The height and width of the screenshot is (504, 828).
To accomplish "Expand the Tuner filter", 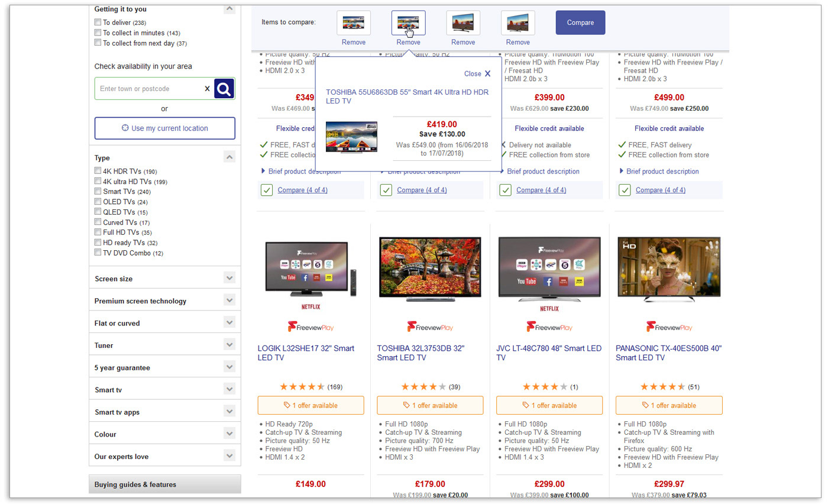I will (x=229, y=344).
